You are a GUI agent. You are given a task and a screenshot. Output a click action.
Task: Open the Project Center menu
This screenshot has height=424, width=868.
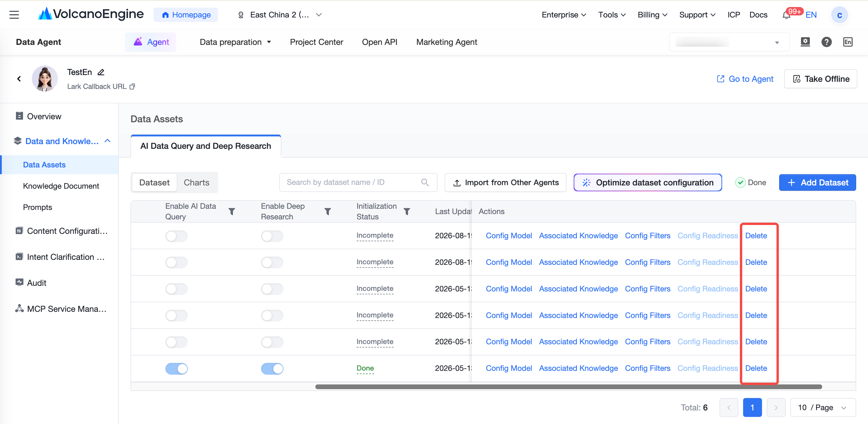pos(316,42)
